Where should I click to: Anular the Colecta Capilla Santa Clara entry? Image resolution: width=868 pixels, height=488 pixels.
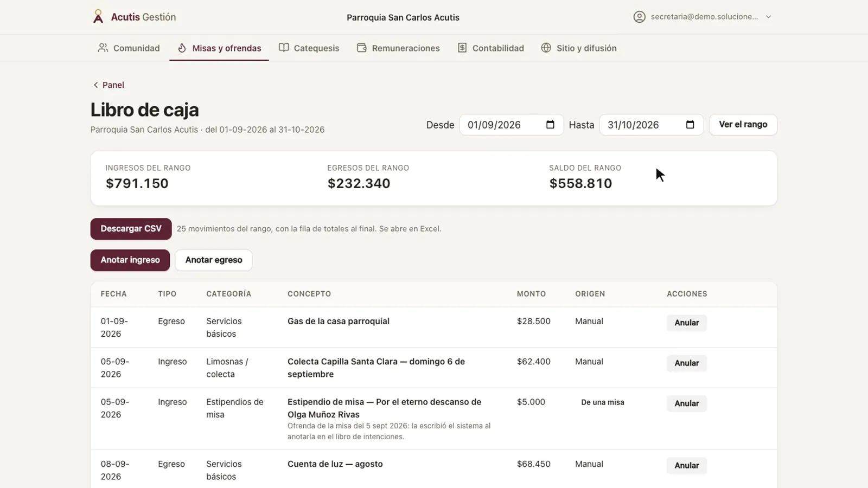point(687,363)
